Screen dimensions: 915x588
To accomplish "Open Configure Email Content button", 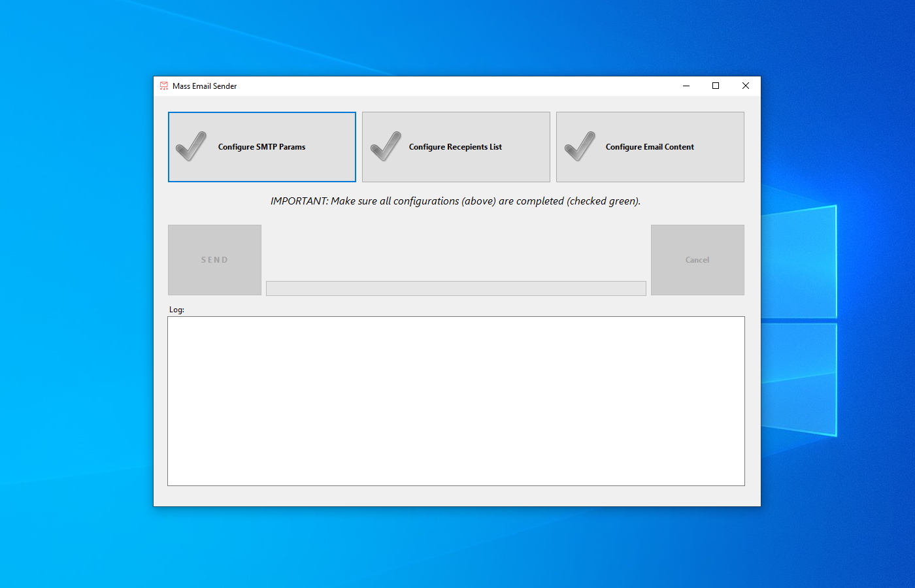I will pyautogui.click(x=650, y=147).
